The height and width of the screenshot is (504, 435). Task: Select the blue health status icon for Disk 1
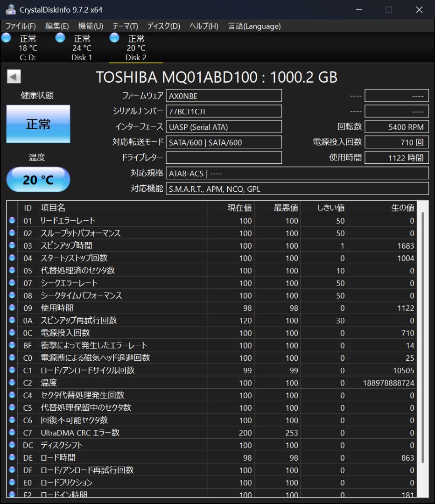point(60,38)
